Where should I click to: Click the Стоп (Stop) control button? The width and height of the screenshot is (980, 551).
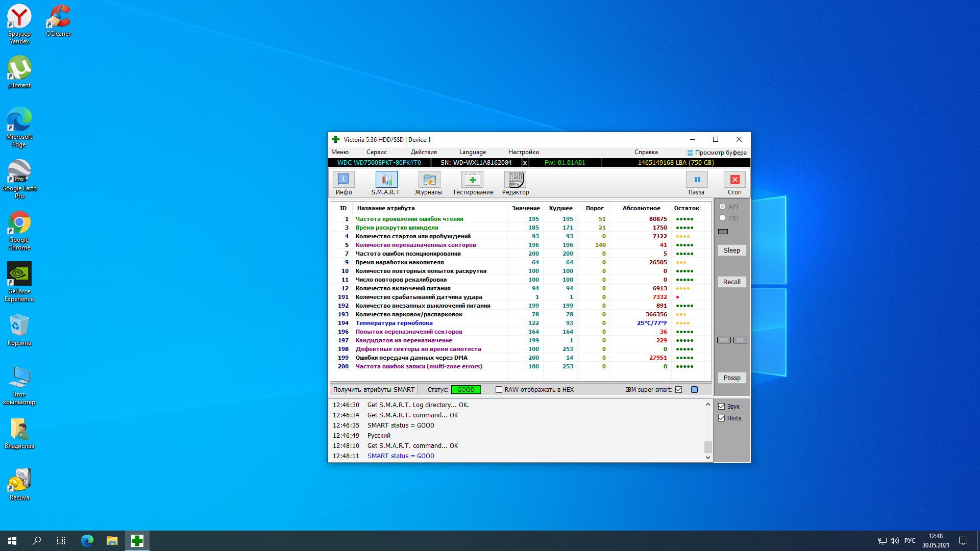(x=735, y=179)
